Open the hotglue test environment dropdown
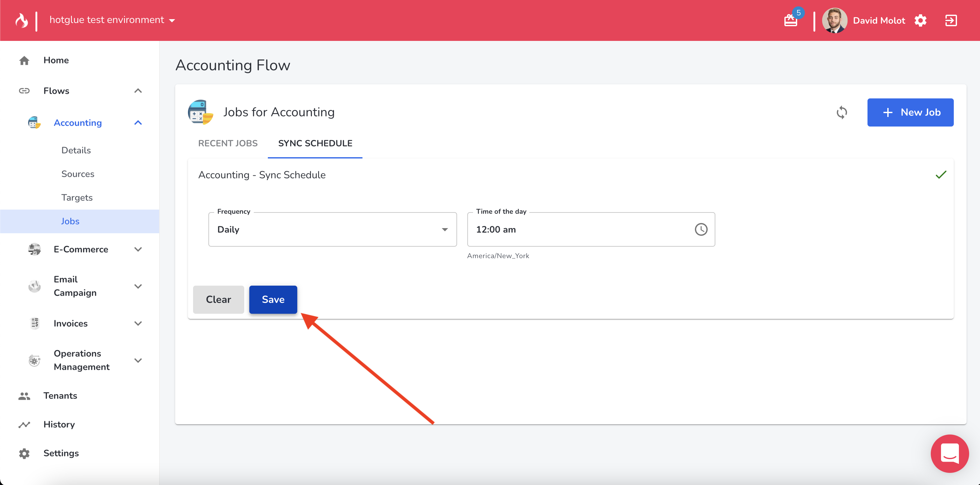The width and height of the screenshot is (980, 485). 112,20
